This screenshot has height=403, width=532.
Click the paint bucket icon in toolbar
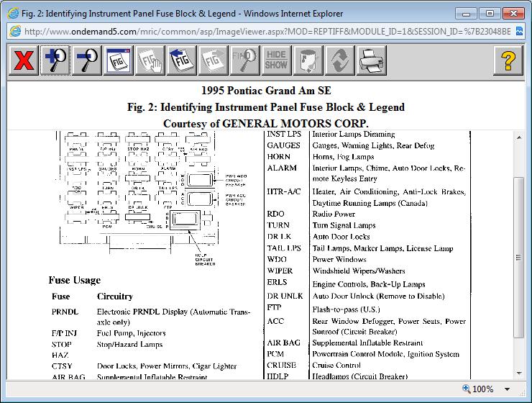click(x=308, y=61)
